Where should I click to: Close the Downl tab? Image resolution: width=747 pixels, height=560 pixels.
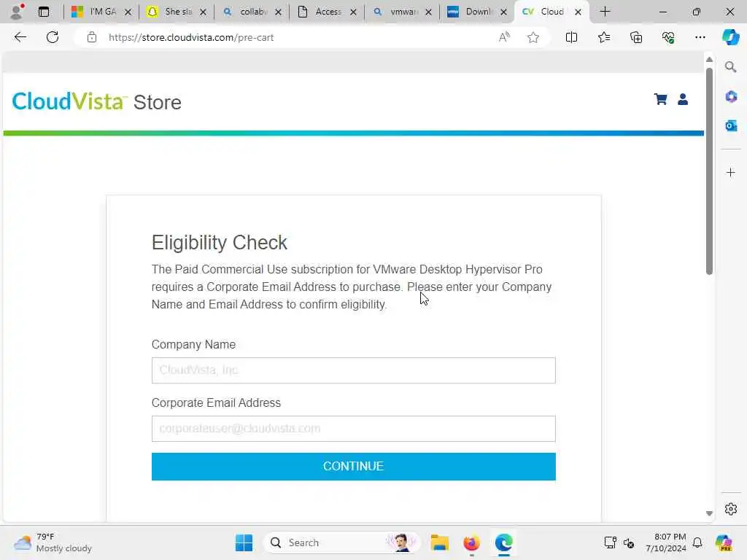pos(503,12)
